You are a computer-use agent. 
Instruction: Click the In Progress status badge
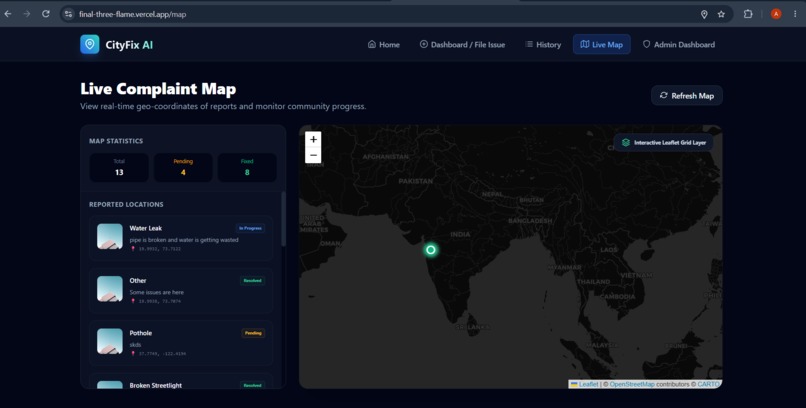click(250, 228)
